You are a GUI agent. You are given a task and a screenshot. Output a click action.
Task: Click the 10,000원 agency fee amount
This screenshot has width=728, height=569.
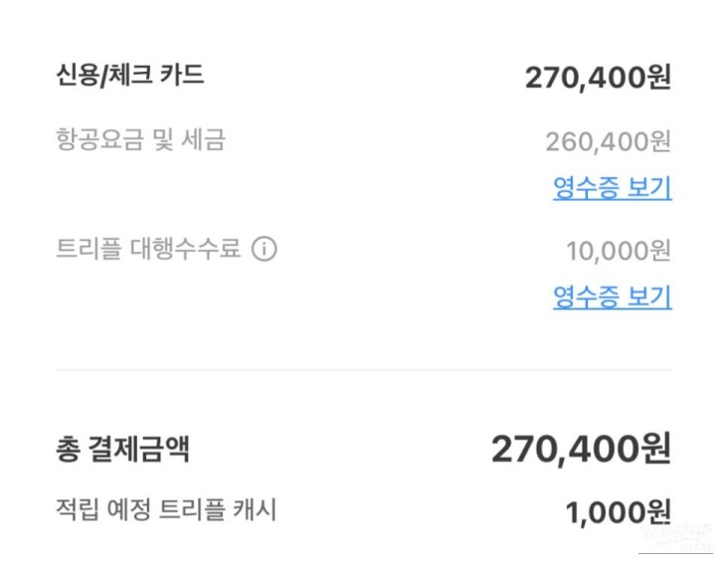coord(619,250)
